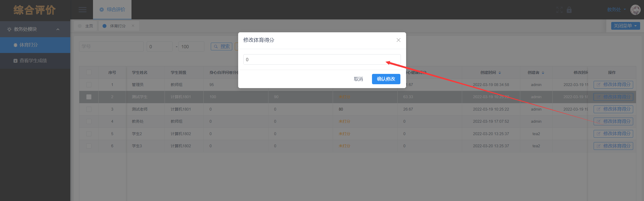Check the row checkbox for 测试学生
644x201 pixels.
[x=89, y=97]
